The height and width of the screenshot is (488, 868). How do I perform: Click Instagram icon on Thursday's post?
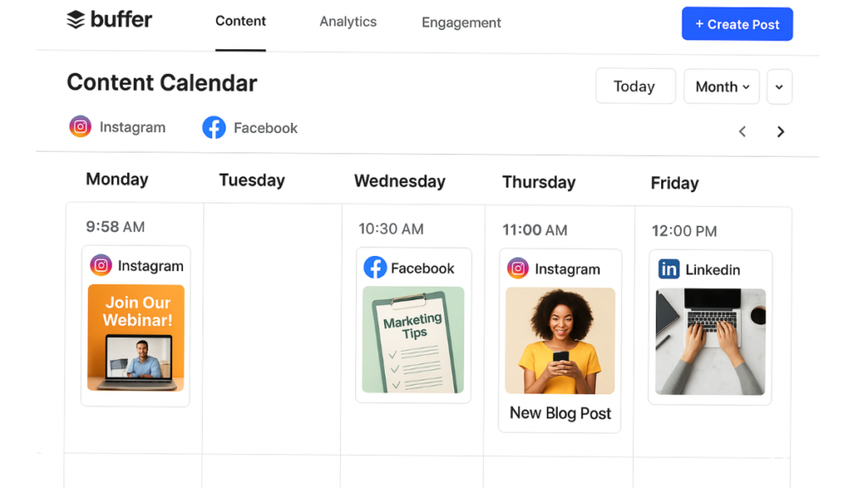tap(518, 269)
